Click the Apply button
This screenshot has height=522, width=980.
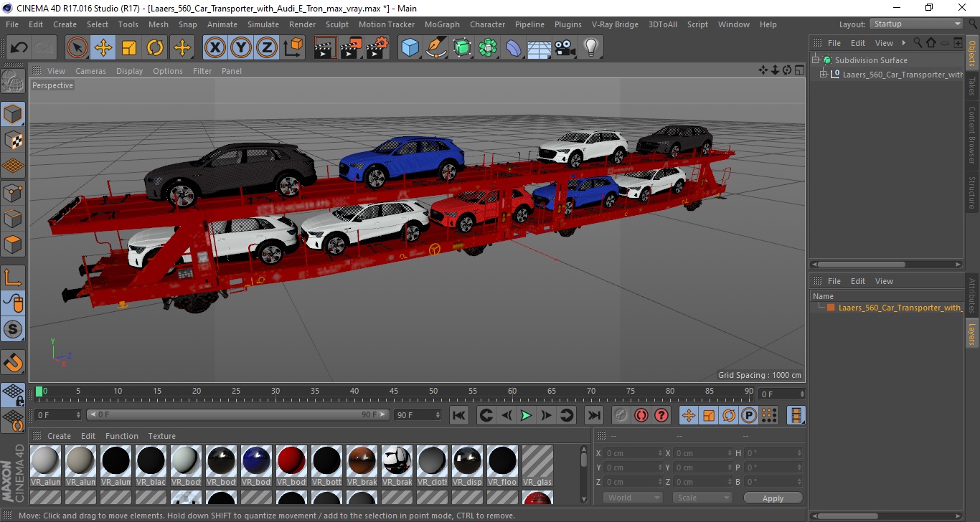pos(773,498)
